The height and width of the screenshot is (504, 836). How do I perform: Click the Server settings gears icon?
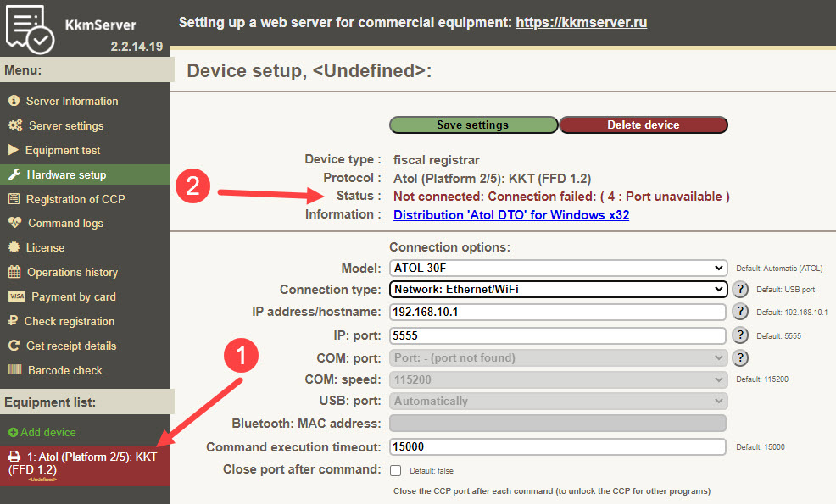tap(15, 125)
